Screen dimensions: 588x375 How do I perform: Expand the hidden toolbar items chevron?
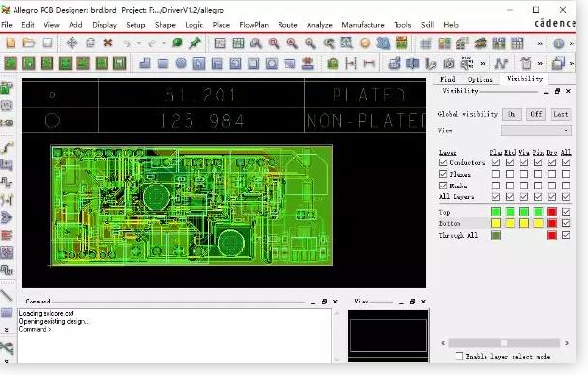tap(540, 43)
